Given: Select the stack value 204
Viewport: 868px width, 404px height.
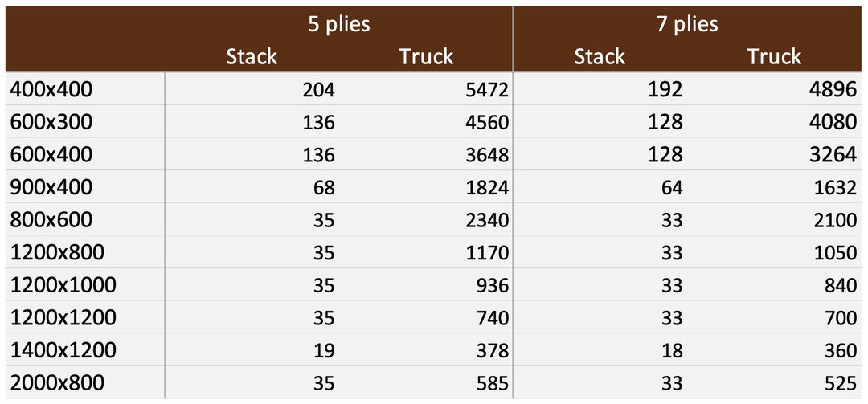Looking at the screenshot, I should [318, 90].
